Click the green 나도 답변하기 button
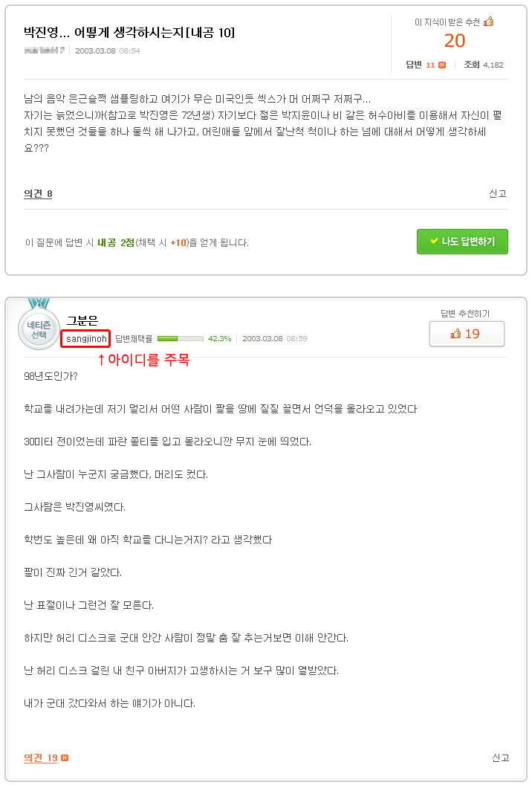Viewport: 532px width, 785px height. [462, 242]
